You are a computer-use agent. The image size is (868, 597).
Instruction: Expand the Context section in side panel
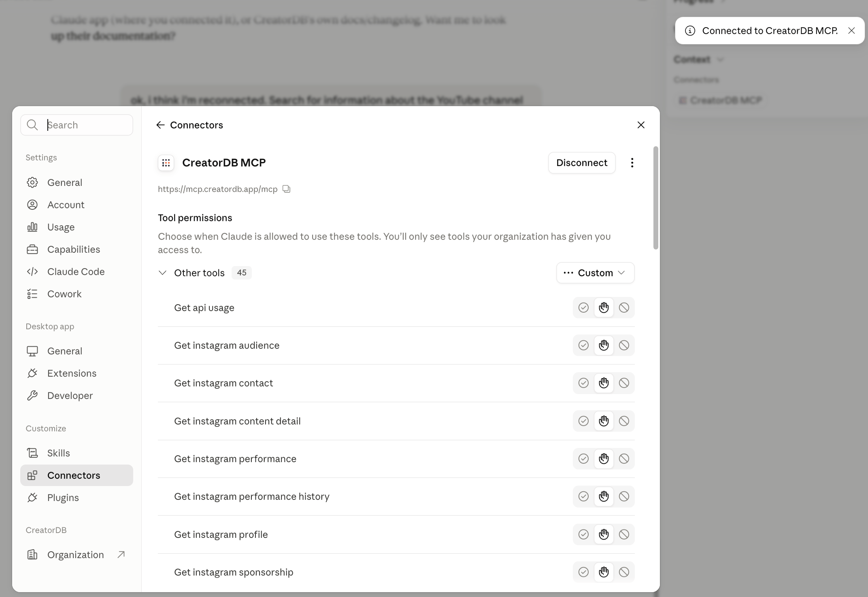(x=720, y=60)
